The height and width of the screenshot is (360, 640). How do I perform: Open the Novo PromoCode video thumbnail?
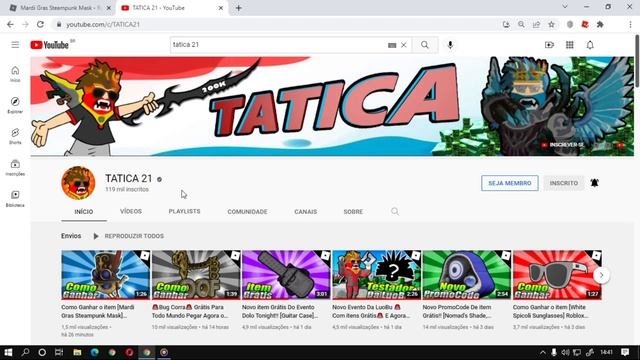pos(467,275)
